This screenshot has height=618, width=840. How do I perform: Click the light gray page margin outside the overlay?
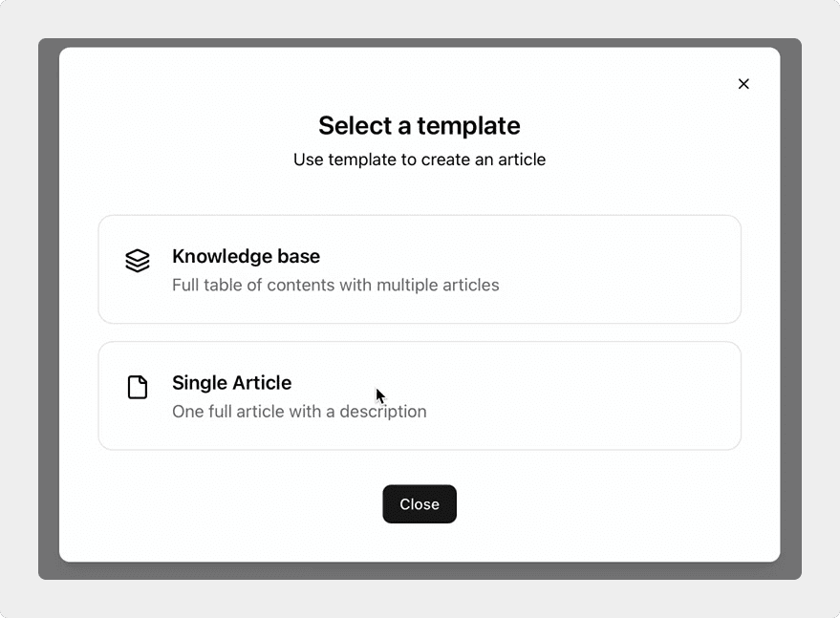pyautogui.click(x=19, y=306)
